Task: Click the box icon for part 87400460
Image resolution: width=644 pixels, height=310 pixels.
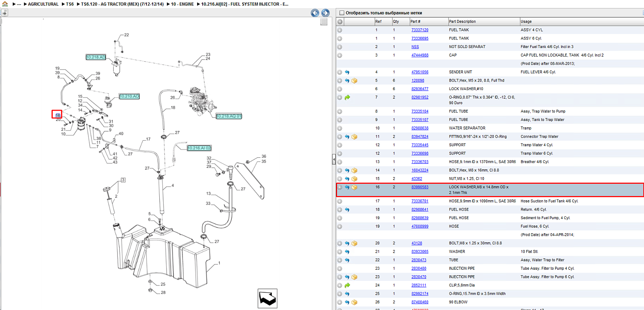Action: pos(354,302)
